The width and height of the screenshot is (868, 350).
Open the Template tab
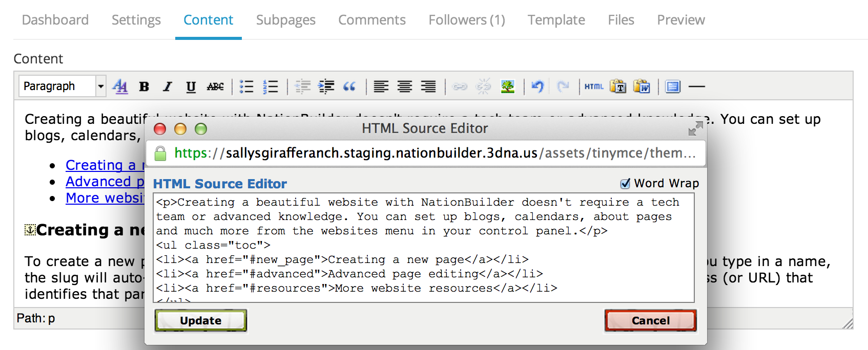pos(556,20)
